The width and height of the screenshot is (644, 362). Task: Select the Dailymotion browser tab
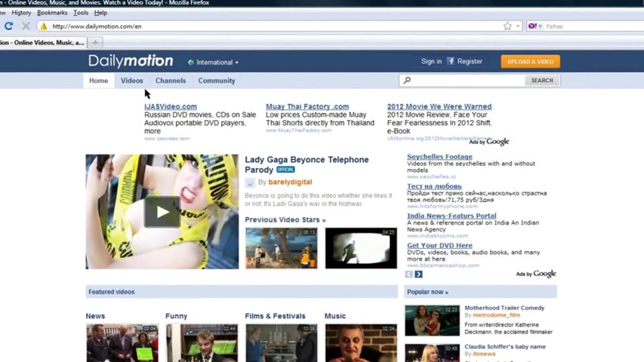click(43, 42)
